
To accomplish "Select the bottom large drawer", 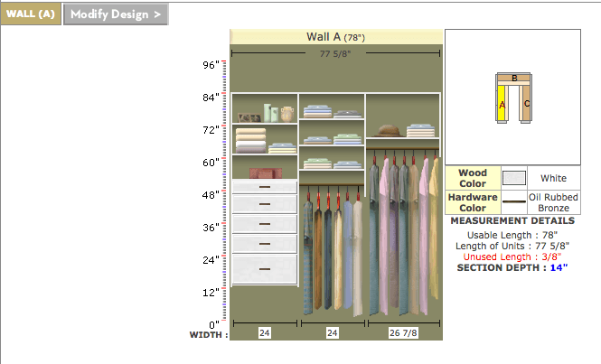I will click(265, 269).
